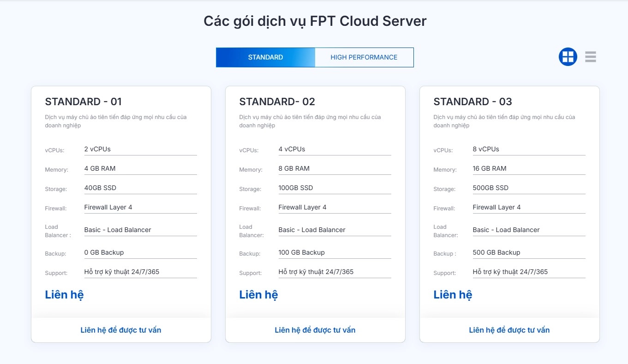Viewport: 628px width, 364px height.
Task: Click the STANDARD- 02 card title
Action: coord(277,101)
